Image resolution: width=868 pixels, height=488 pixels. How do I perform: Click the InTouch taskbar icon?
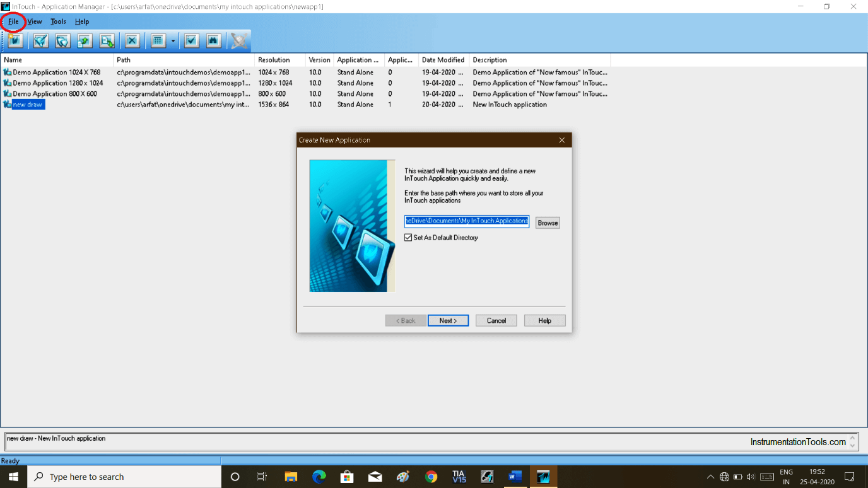click(543, 477)
